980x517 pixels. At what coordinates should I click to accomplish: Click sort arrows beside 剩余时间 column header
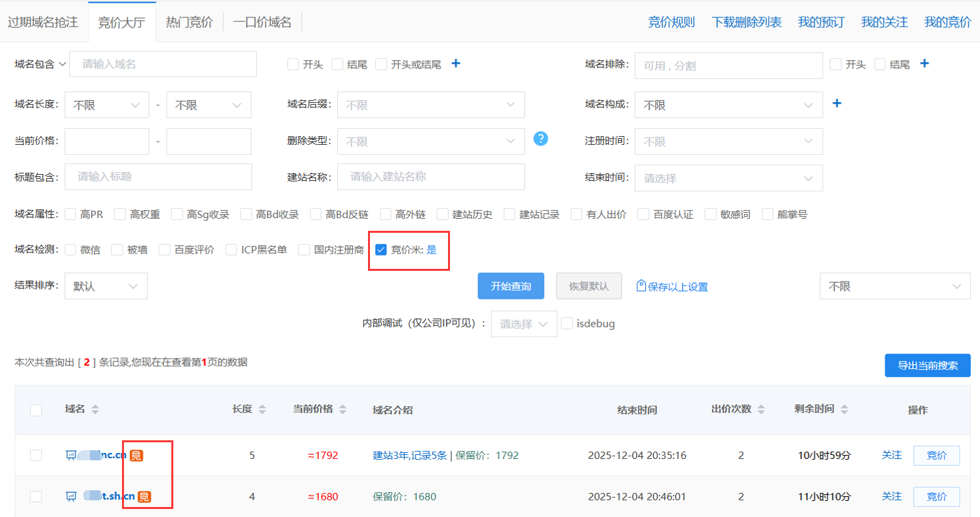click(844, 409)
